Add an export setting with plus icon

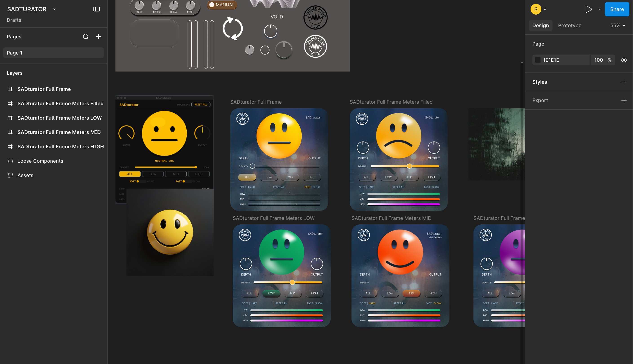(x=624, y=101)
